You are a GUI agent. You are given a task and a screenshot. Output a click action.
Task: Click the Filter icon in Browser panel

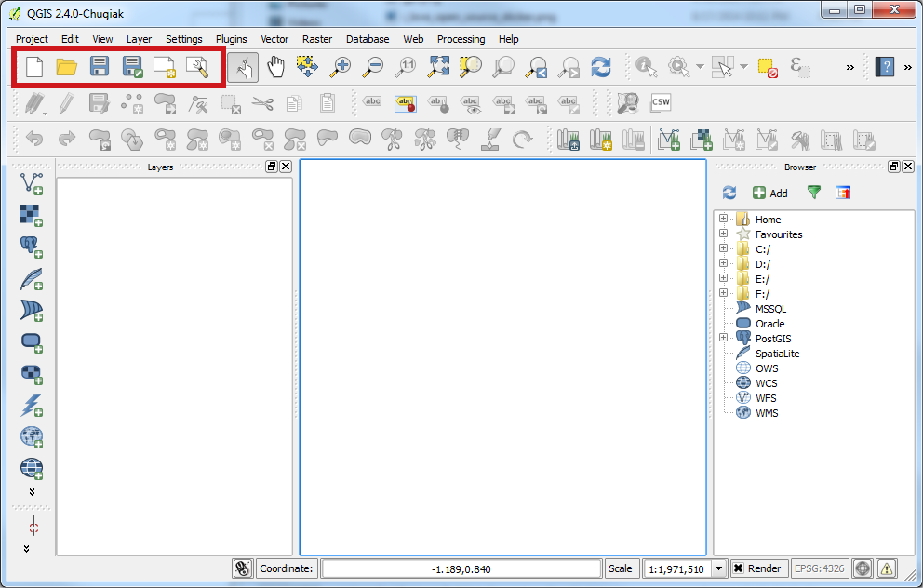pos(814,193)
